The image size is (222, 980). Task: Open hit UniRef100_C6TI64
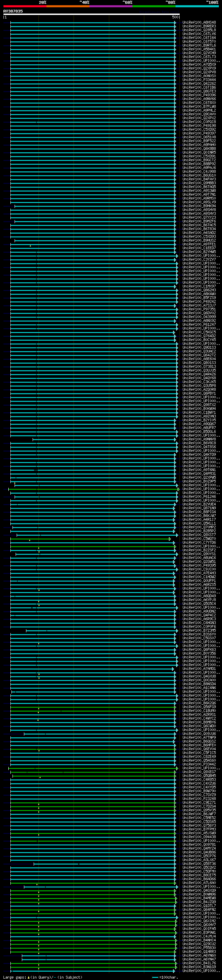pos(199,38)
